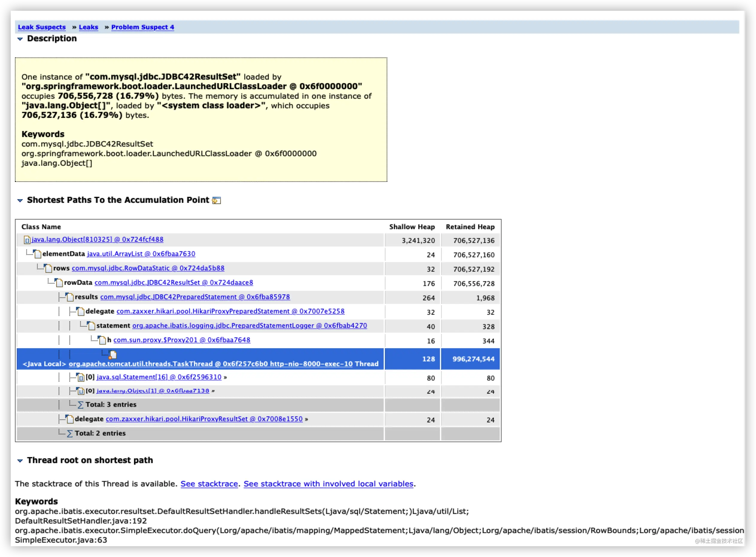Click the sigma icon of Total: 2 entries
The height and width of the screenshot is (557, 756).
click(x=69, y=434)
